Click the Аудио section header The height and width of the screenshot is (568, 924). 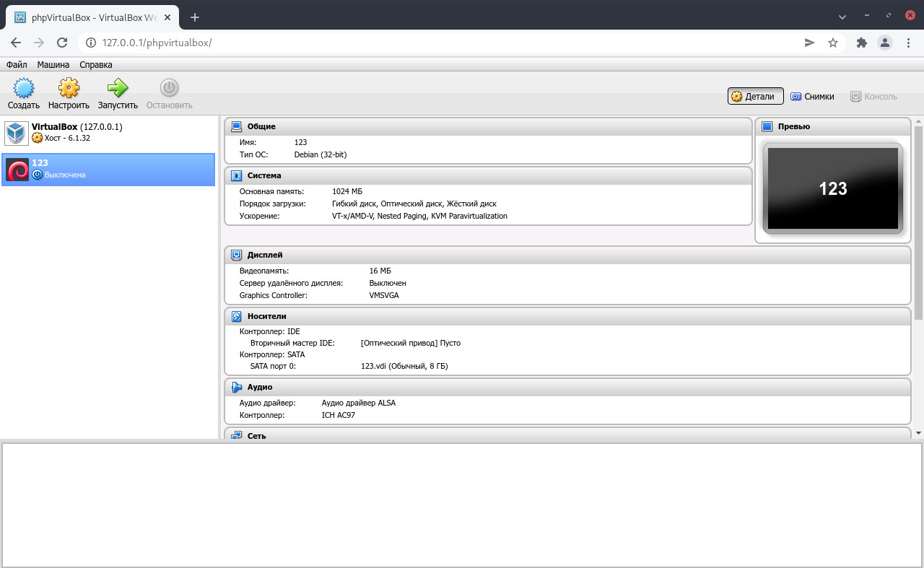pyautogui.click(x=567, y=387)
